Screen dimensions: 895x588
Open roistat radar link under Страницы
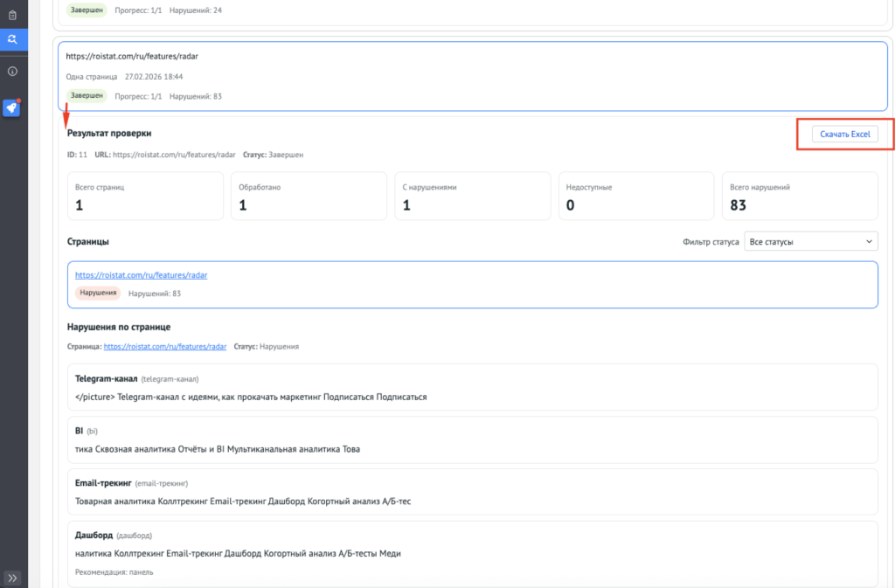pos(141,274)
